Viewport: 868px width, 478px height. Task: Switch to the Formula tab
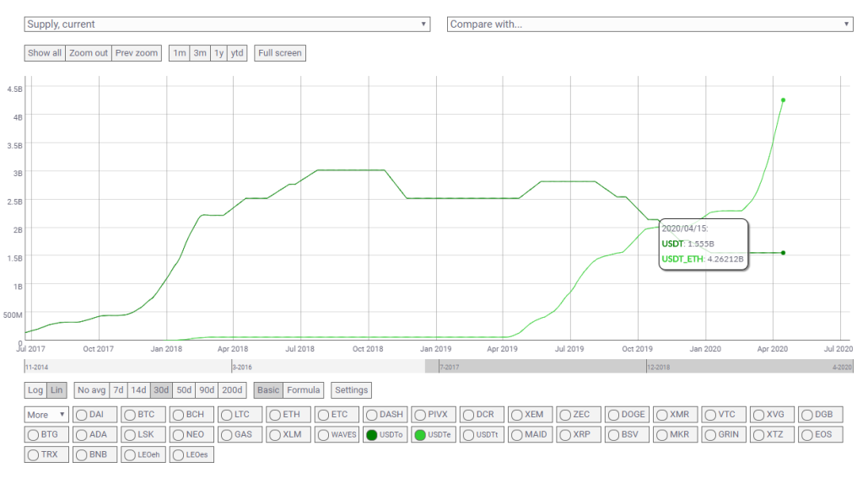pos(304,390)
